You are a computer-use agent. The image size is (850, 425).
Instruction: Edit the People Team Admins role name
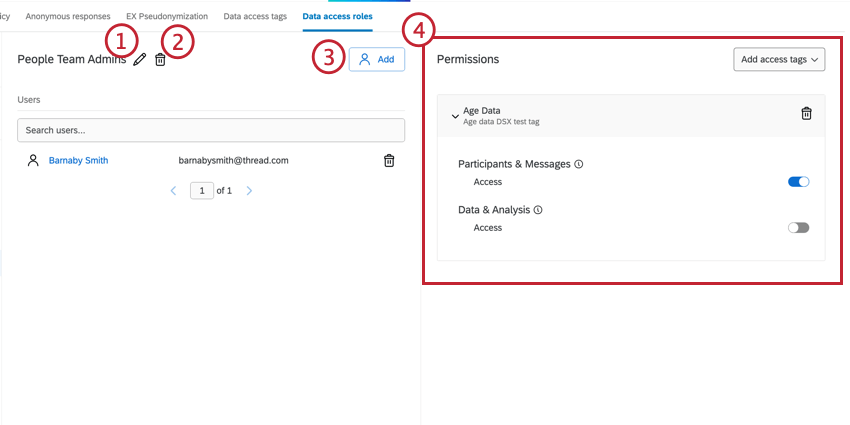click(140, 60)
